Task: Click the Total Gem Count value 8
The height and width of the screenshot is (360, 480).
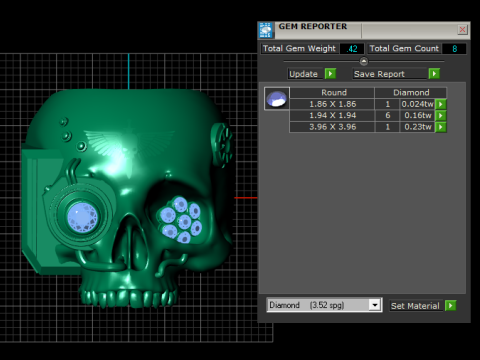Action: click(454, 49)
